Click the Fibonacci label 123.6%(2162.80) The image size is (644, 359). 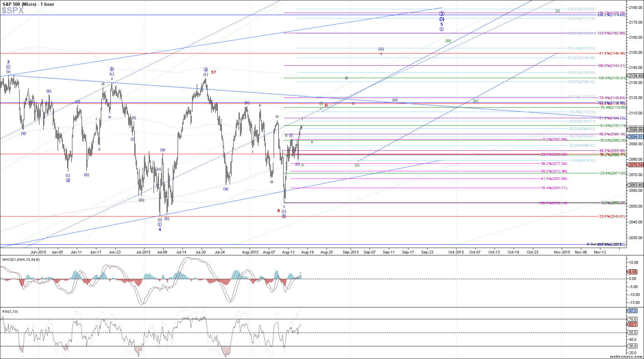611,33
